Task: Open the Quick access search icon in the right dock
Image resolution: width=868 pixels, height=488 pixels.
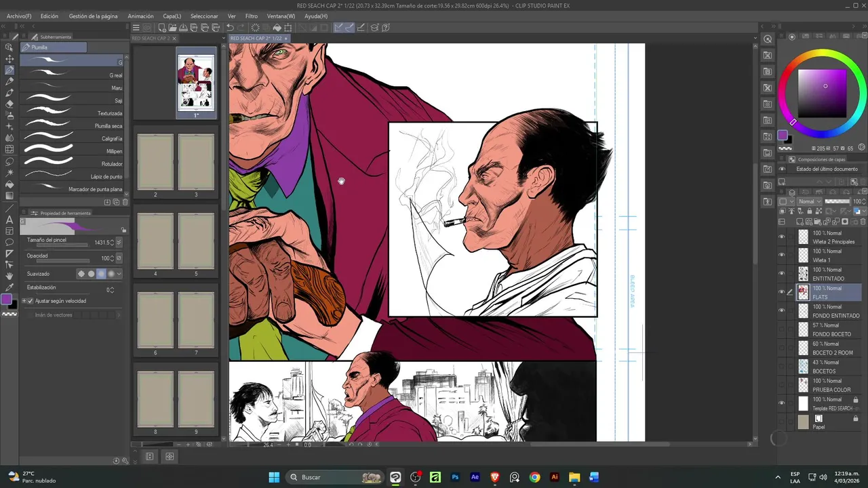Action: [768, 39]
